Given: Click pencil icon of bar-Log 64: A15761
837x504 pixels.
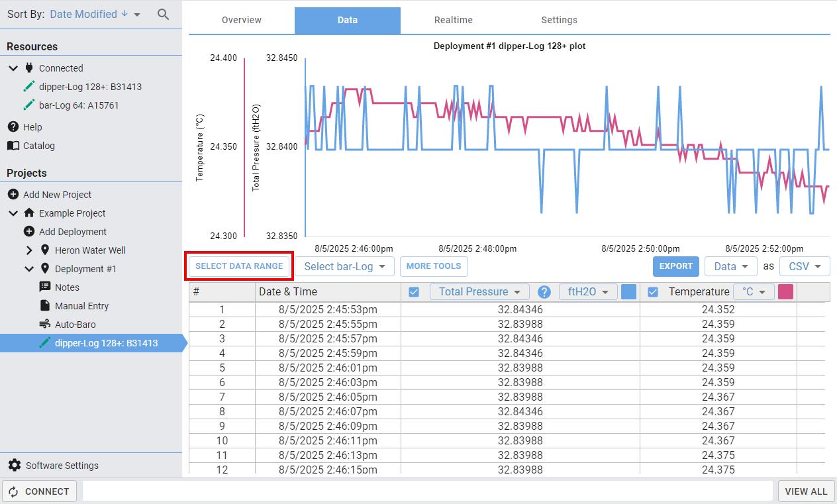Looking at the screenshot, I should [28, 105].
